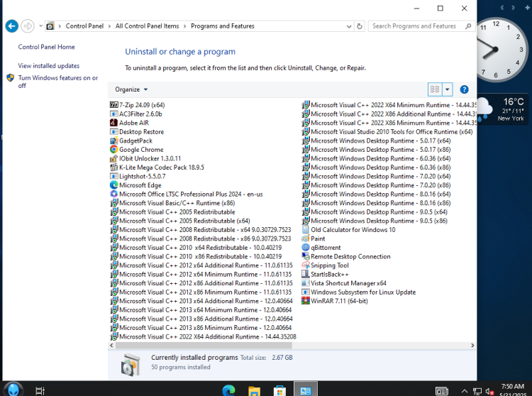Go back with the blue arrow button
Screen dimensions: 532x396
pos(12,26)
